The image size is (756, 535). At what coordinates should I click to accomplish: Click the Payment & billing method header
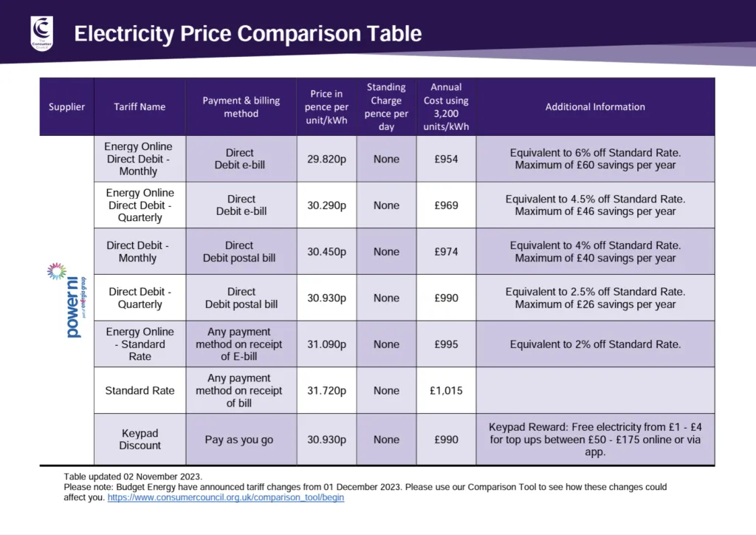[x=241, y=107]
